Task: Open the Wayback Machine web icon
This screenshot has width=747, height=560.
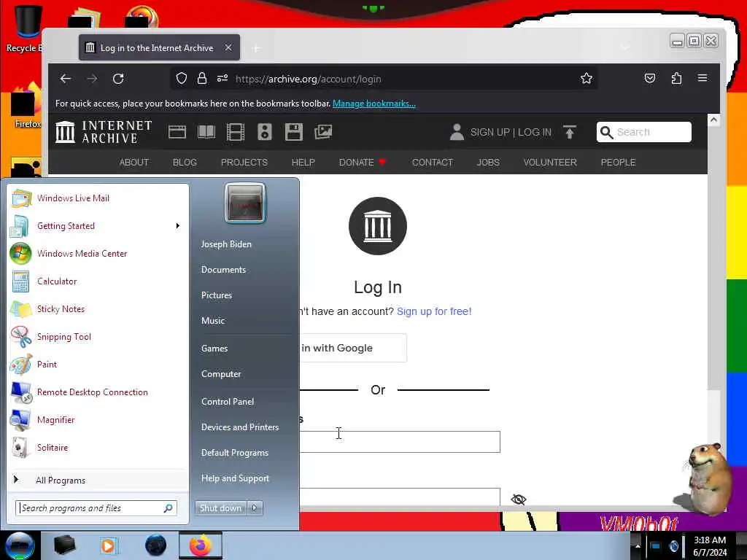Action: (x=177, y=132)
